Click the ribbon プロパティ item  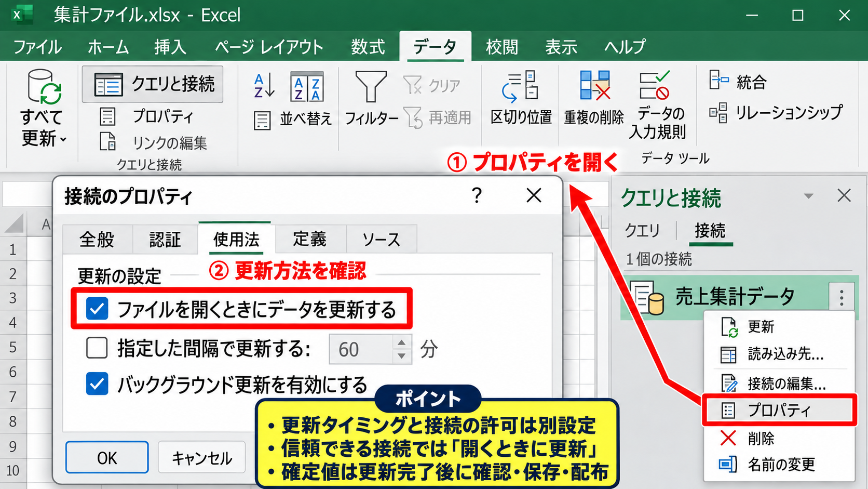pos(147,116)
